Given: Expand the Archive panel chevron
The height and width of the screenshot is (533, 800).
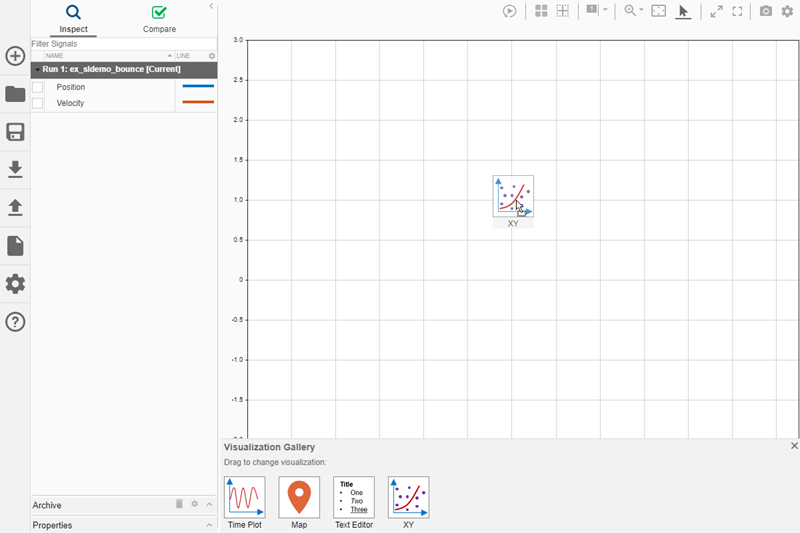Looking at the screenshot, I should click(209, 504).
